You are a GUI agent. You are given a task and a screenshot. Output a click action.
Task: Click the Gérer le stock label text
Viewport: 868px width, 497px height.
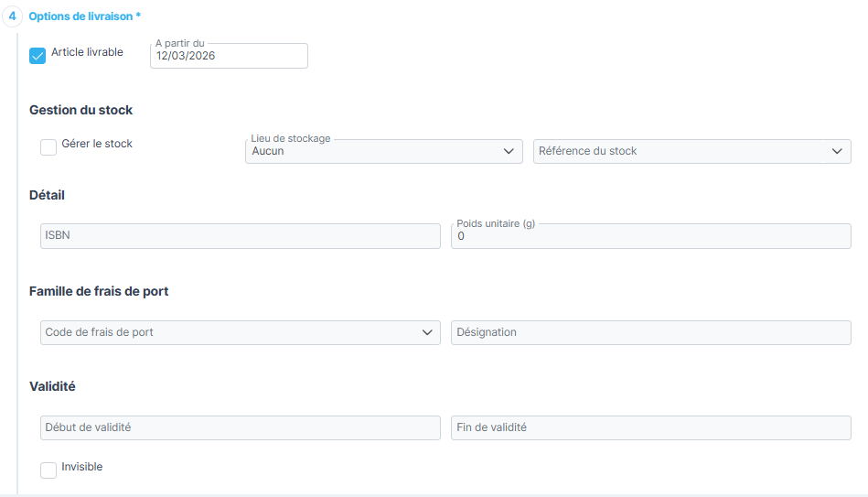click(97, 144)
